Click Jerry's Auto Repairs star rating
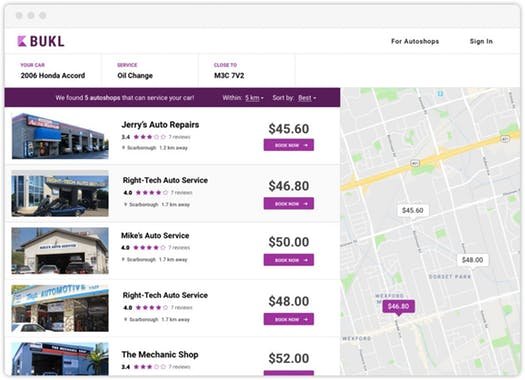 click(x=150, y=137)
